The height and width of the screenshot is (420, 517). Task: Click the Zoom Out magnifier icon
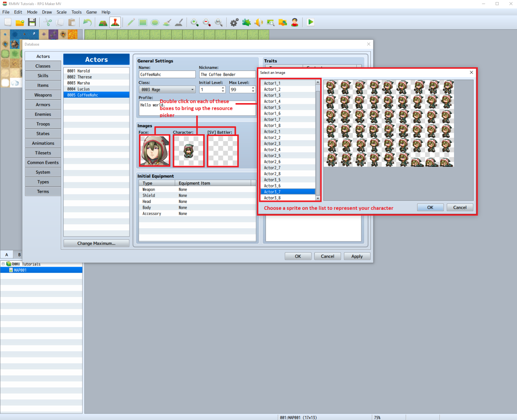207,22
